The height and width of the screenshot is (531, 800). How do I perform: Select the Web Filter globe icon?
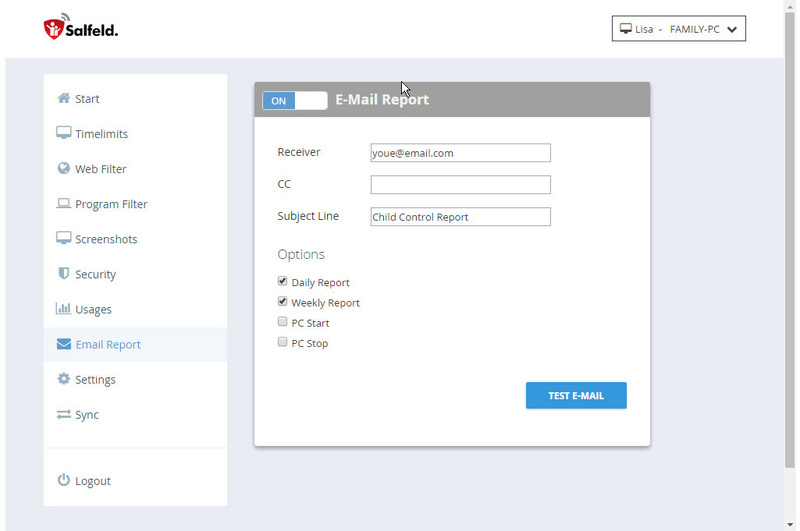coord(64,168)
